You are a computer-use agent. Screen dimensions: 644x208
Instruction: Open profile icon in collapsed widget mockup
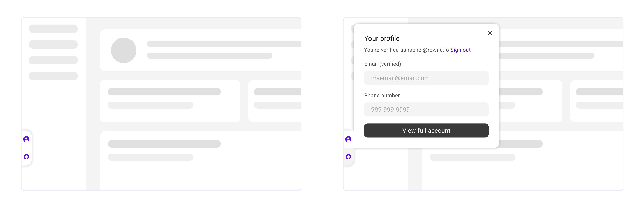tap(26, 139)
